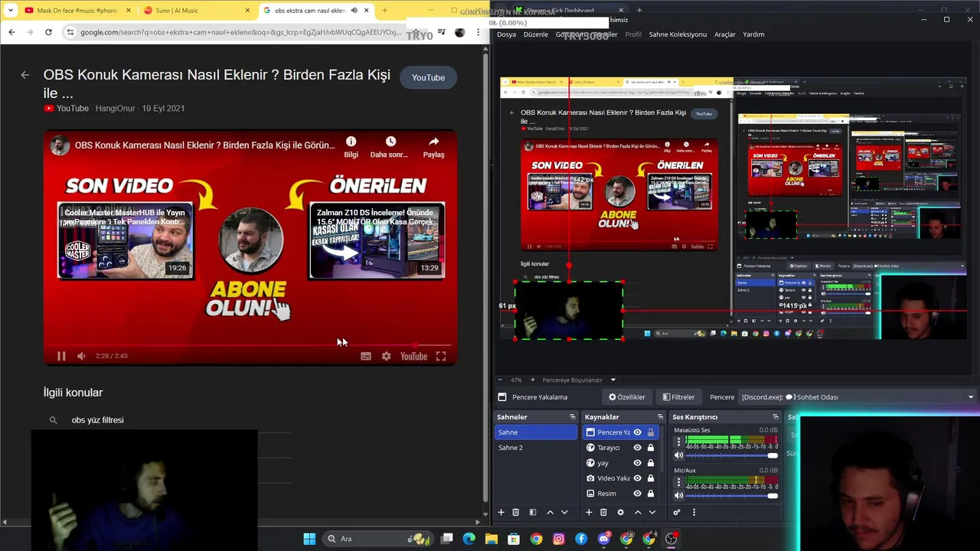Image resolution: width=980 pixels, height=551 pixels.
Task: Move the source down with the Kaynaklar down arrow
Action: (x=652, y=512)
